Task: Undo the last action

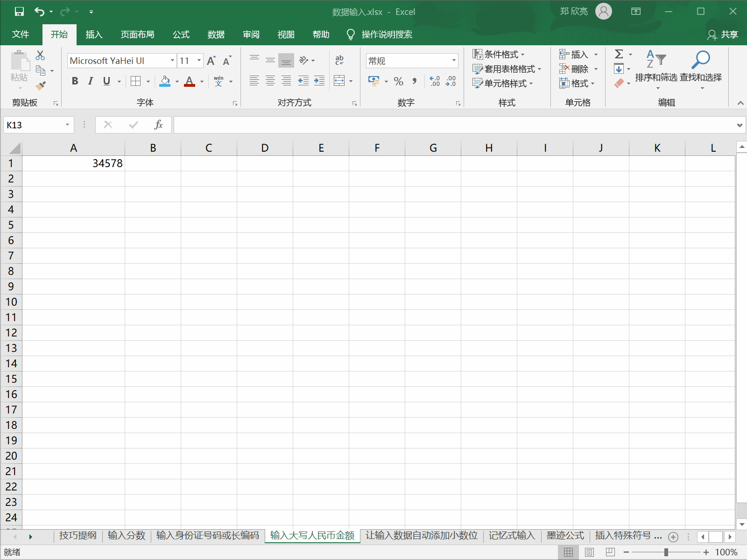Action: coord(39,12)
